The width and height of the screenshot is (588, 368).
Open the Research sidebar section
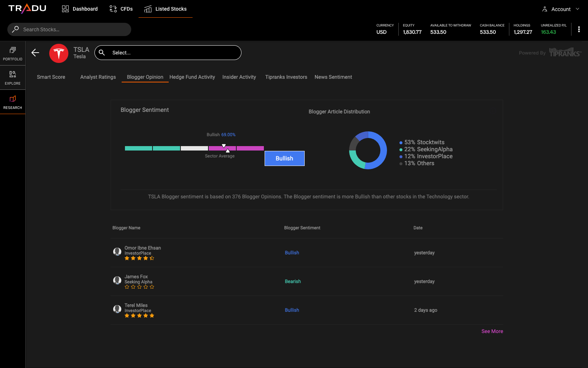click(x=13, y=102)
